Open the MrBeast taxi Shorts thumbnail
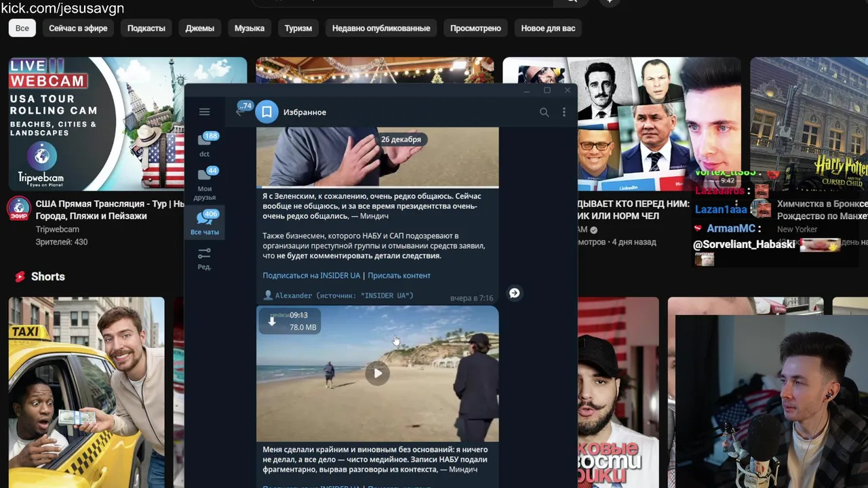The width and height of the screenshot is (868, 488). pyautogui.click(x=86, y=392)
